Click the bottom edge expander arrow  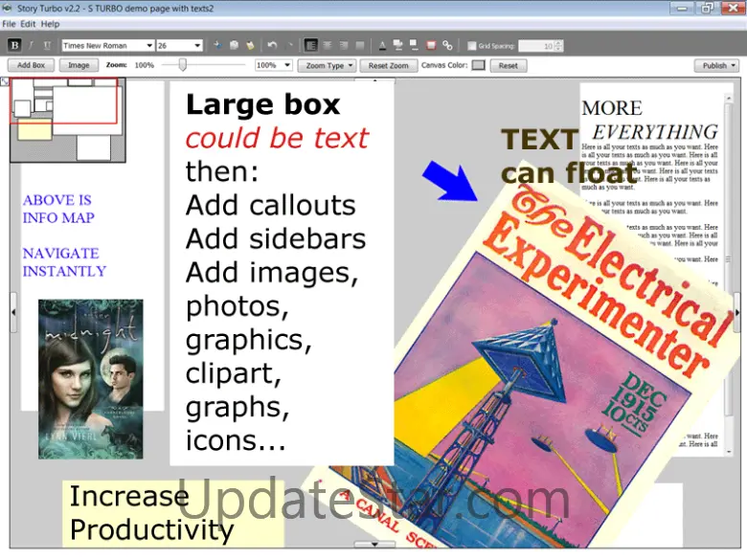[374, 544]
